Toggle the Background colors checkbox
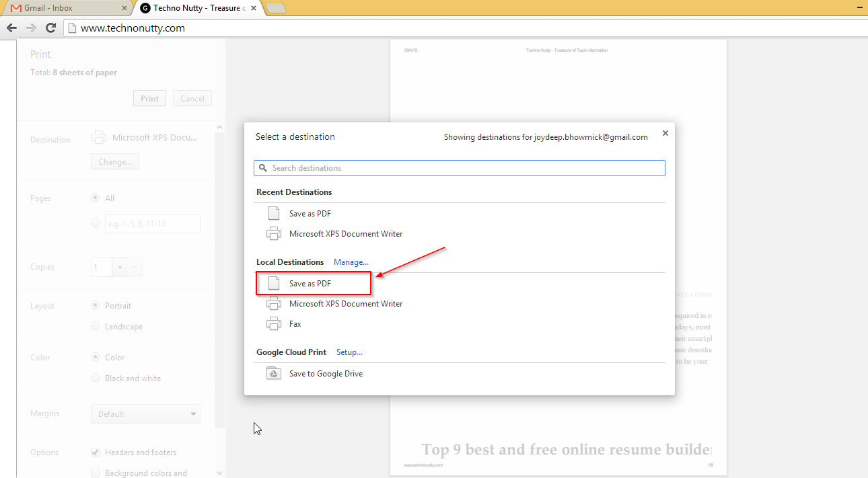This screenshot has height=478, width=868. [96, 473]
